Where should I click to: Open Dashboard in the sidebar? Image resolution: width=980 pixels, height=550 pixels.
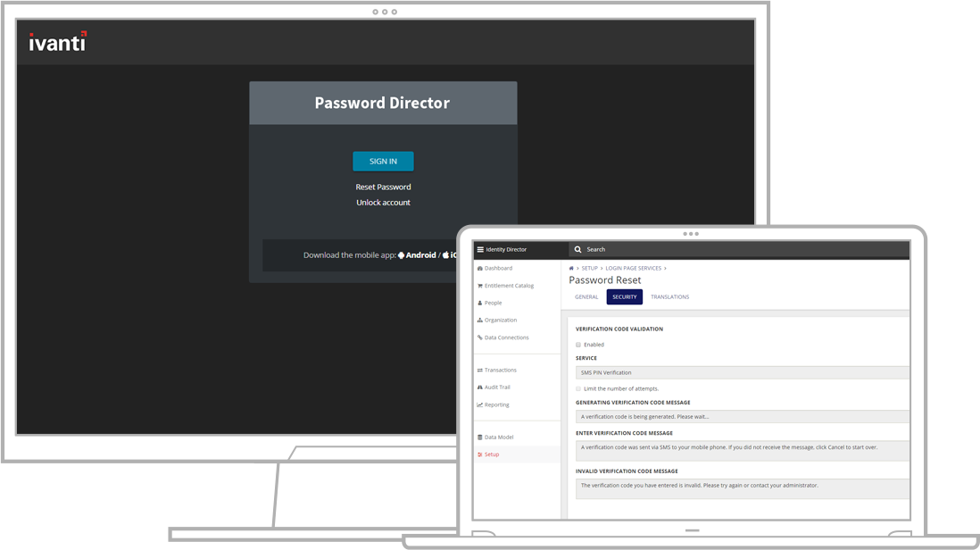tap(495, 268)
